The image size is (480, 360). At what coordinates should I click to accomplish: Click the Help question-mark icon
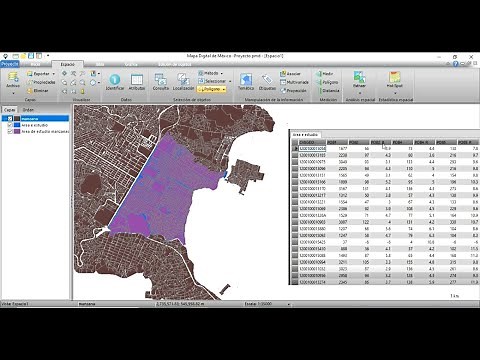pos(456,64)
